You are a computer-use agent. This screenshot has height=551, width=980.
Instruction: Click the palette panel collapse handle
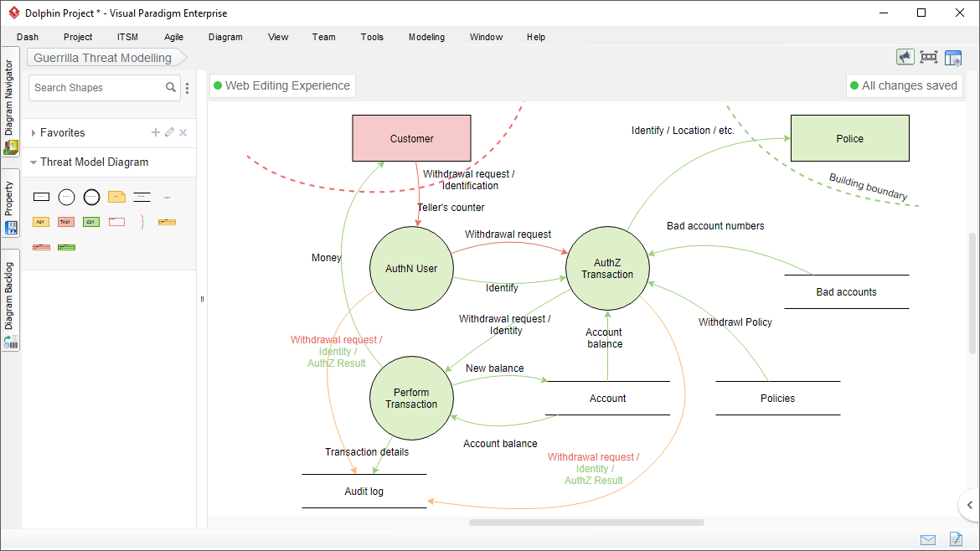pos(202,299)
